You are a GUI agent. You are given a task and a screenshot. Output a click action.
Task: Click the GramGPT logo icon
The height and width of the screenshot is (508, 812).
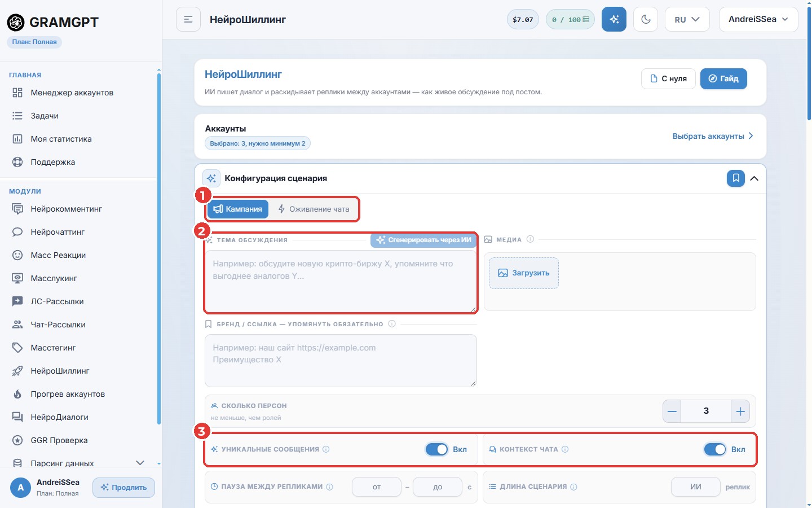[16, 22]
